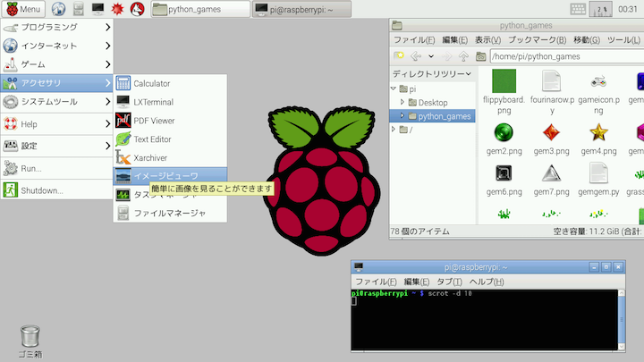Open ブックマーク(B) menu in file manager
The image size is (644, 362).
pos(537,40)
